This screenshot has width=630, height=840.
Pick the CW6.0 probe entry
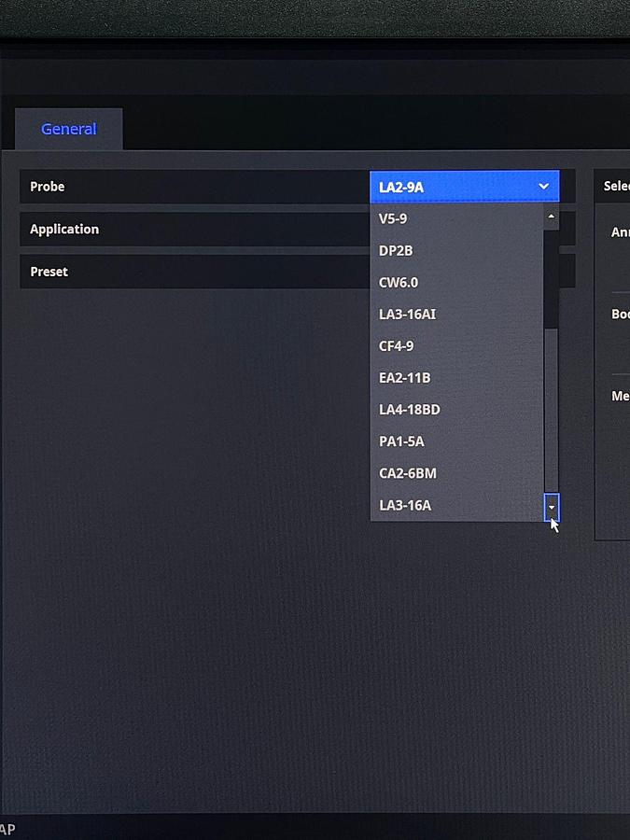(455, 283)
